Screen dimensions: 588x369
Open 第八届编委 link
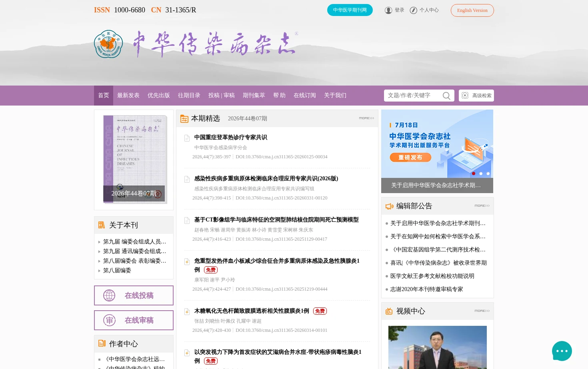pos(117,271)
